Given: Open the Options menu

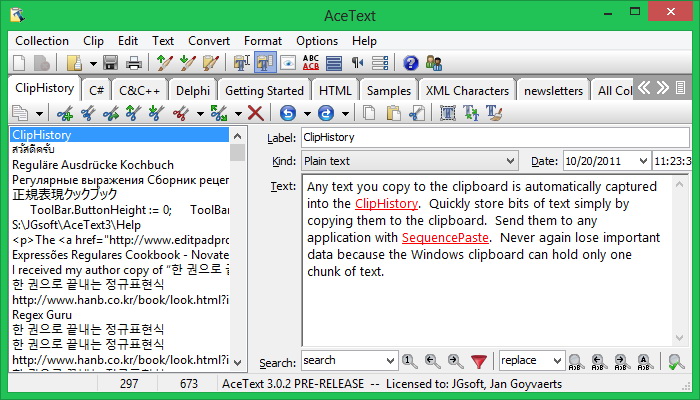Looking at the screenshot, I should (317, 41).
